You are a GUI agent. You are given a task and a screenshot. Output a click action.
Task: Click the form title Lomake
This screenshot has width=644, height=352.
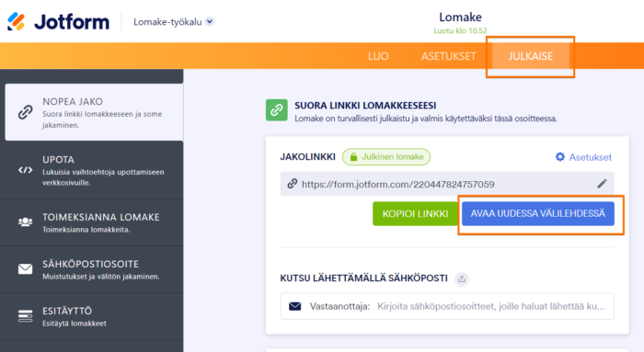(x=460, y=17)
